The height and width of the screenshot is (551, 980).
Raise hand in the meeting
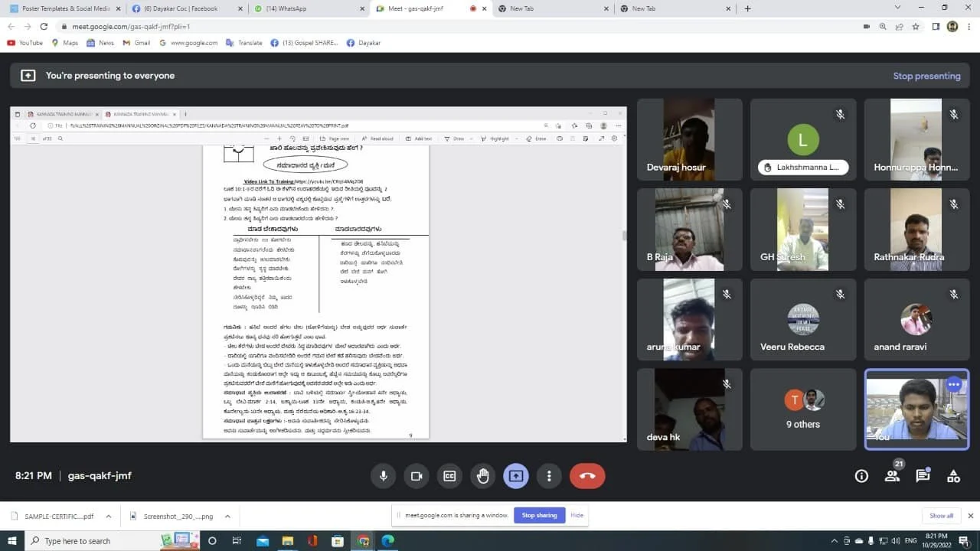(483, 476)
